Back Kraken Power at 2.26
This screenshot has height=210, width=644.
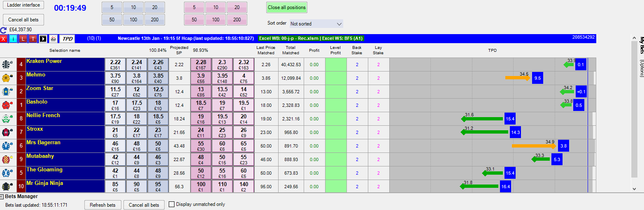[x=158, y=65]
